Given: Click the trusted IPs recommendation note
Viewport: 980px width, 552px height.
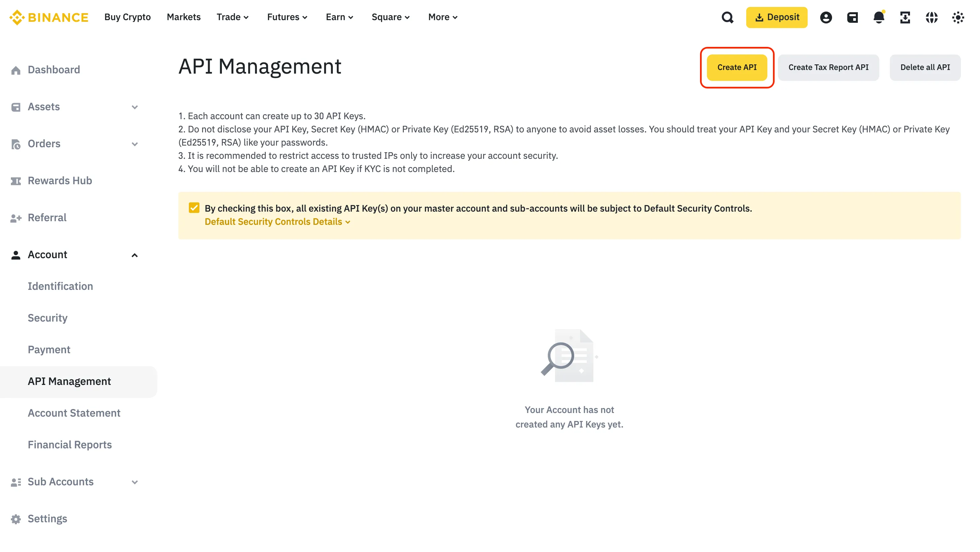Looking at the screenshot, I should [x=368, y=155].
